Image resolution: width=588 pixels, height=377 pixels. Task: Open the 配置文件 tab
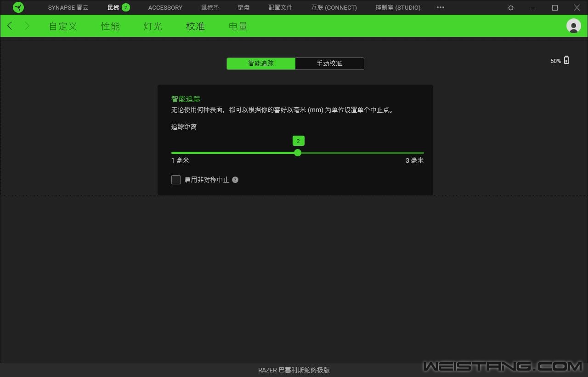point(280,7)
